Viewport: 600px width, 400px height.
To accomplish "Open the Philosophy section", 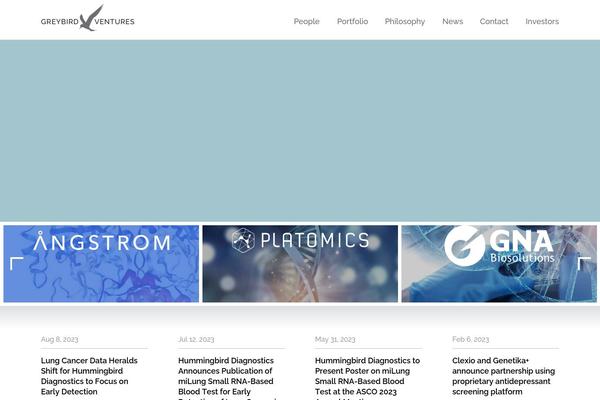I will click(x=405, y=22).
